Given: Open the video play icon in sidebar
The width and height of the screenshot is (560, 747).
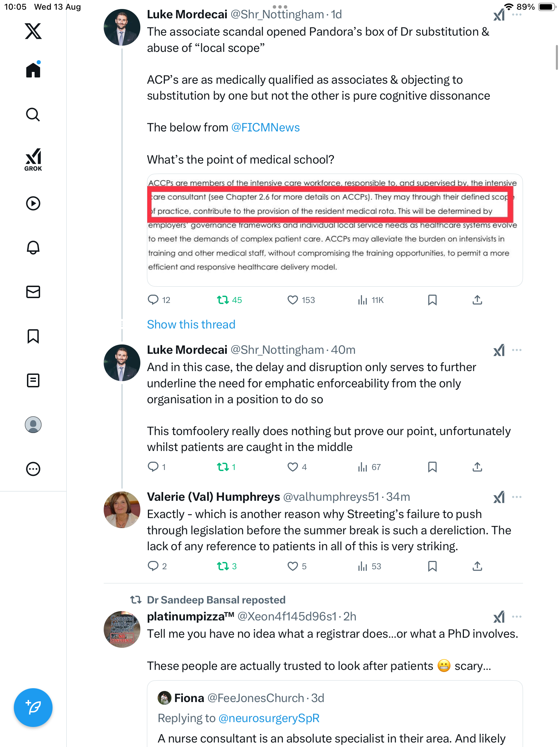Looking at the screenshot, I should 33,203.
